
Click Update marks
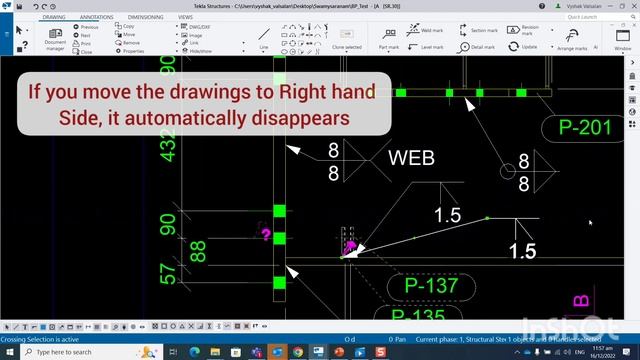pos(522,47)
